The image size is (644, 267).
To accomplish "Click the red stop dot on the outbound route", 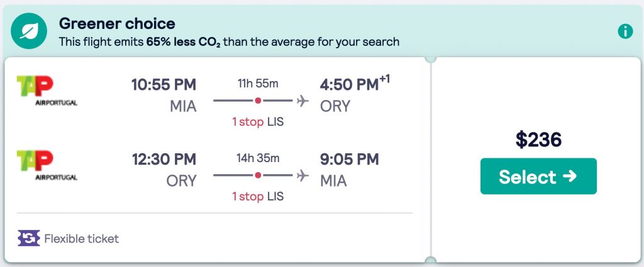I will (x=258, y=101).
